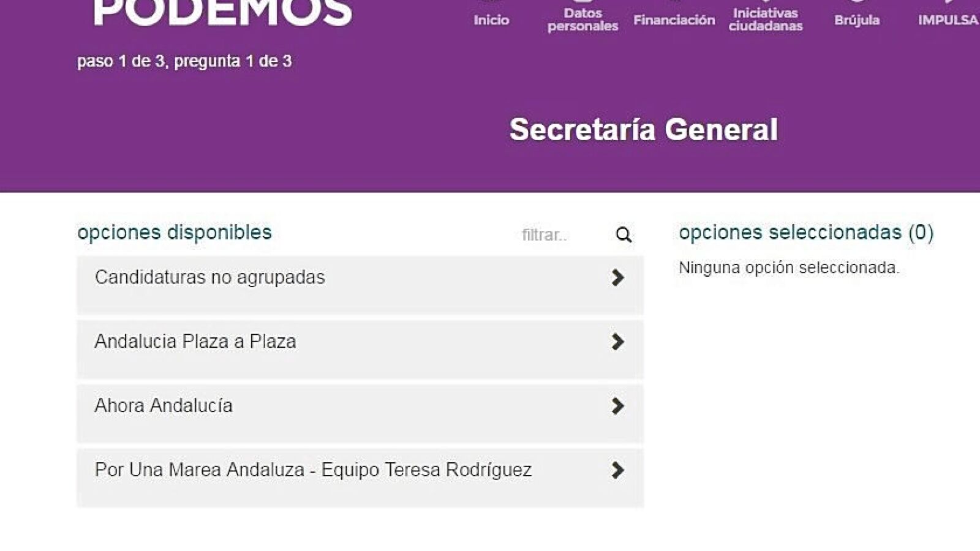Expand Candidaturas no agrupadas chevron arrow
The image size is (980, 551).
tap(617, 278)
